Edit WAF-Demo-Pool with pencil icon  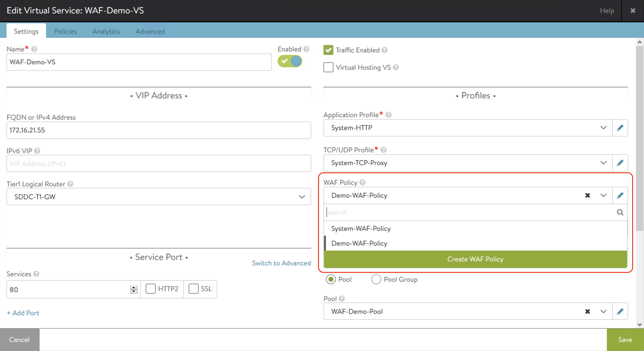click(620, 311)
